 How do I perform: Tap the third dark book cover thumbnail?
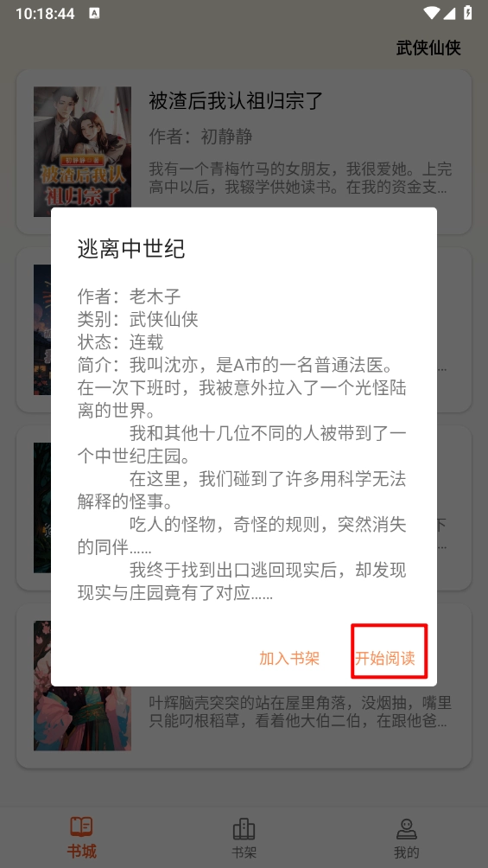pos(42,507)
